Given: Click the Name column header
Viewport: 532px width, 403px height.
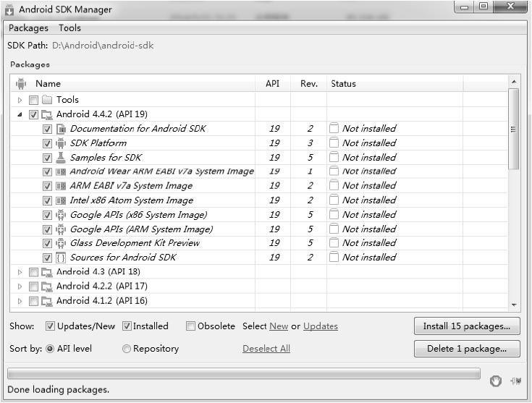Looking at the screenshot, I should (x=133, y=84).
